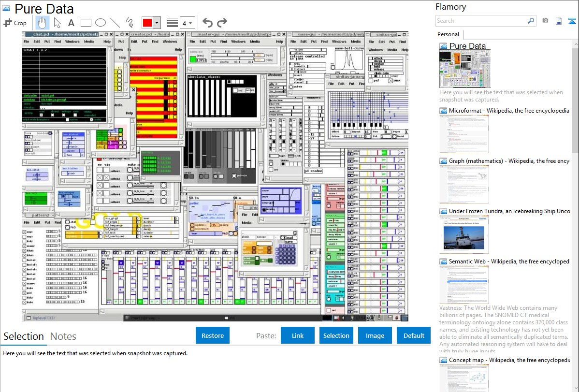Screen dimensions: 579x392
Task: Choose the freehand scribble tool
Action: [130, 23]
